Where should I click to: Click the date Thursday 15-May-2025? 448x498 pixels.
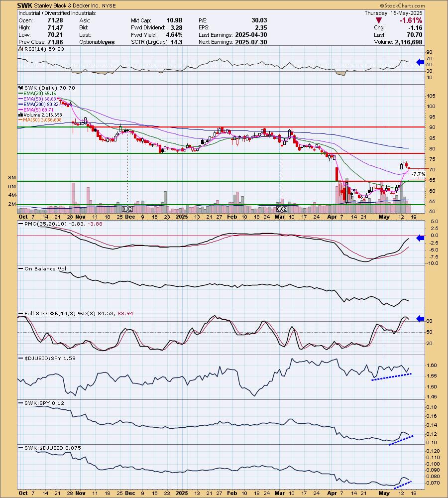click(x=393, y=13)
